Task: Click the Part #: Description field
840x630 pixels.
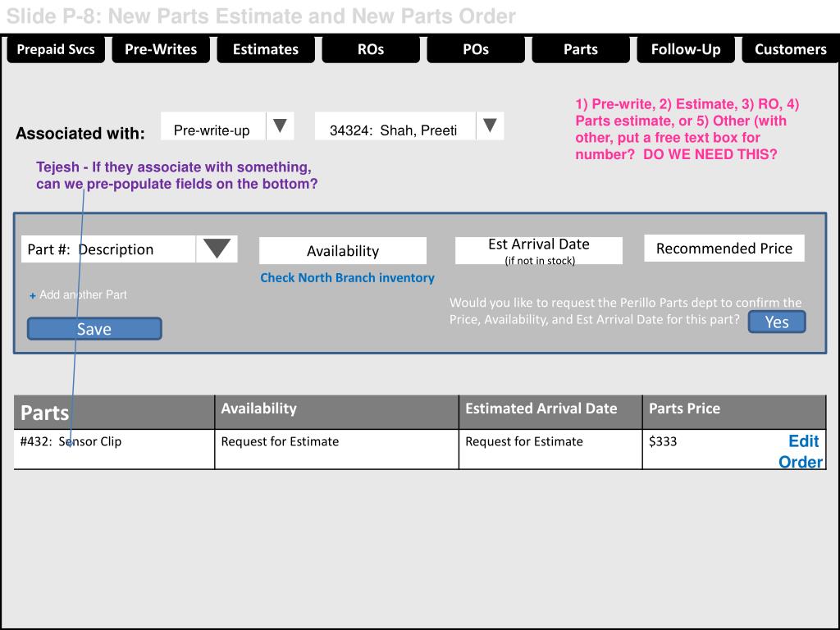Action: (x=109, y=249)
